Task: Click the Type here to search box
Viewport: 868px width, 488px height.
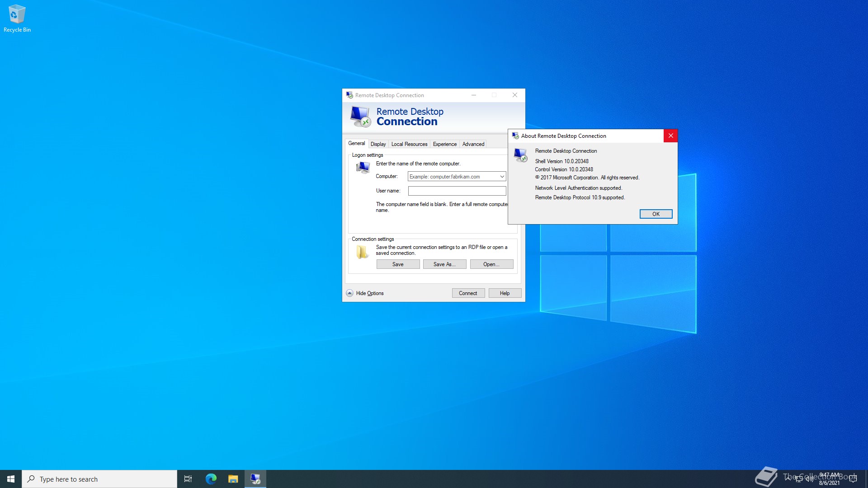Action: coord(99,479)
